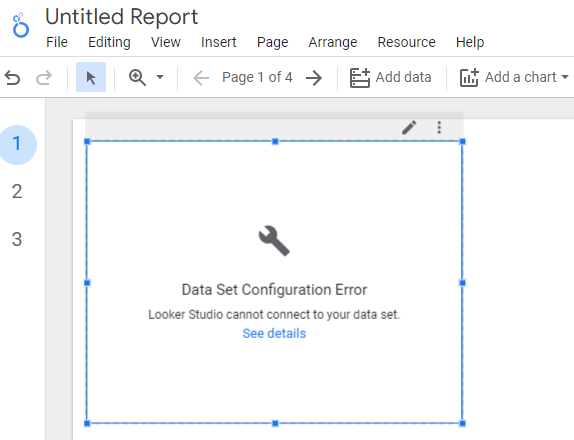
Task: Switch to page 3 in sidebar
Action: pos(17,239)
